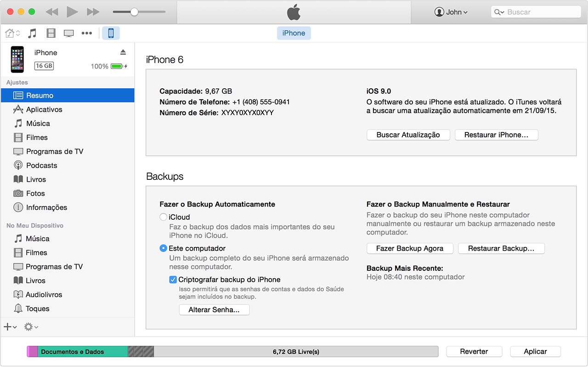588x367 pixels.
Task: Click the Reverter button
Action: point(474,351)
